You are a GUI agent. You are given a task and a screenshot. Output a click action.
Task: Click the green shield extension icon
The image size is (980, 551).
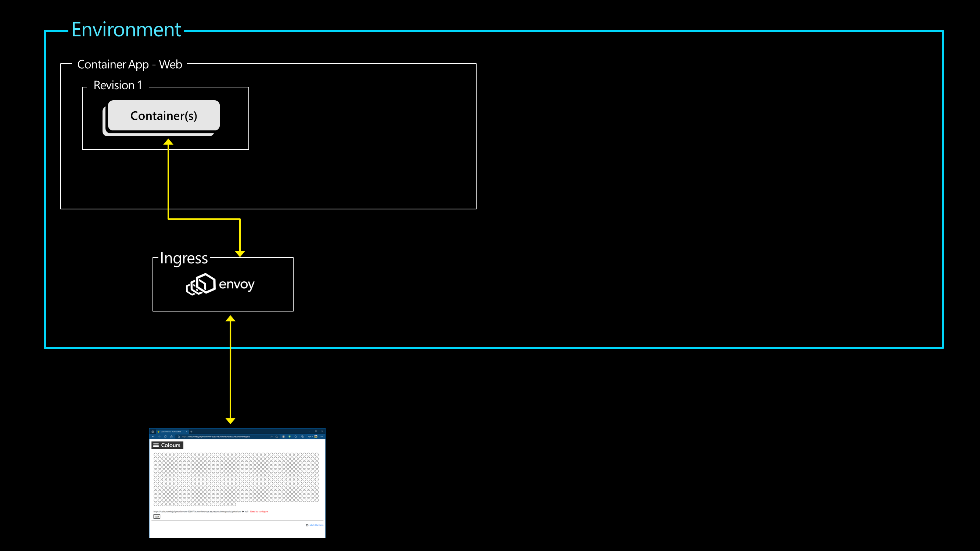point(290,436)
